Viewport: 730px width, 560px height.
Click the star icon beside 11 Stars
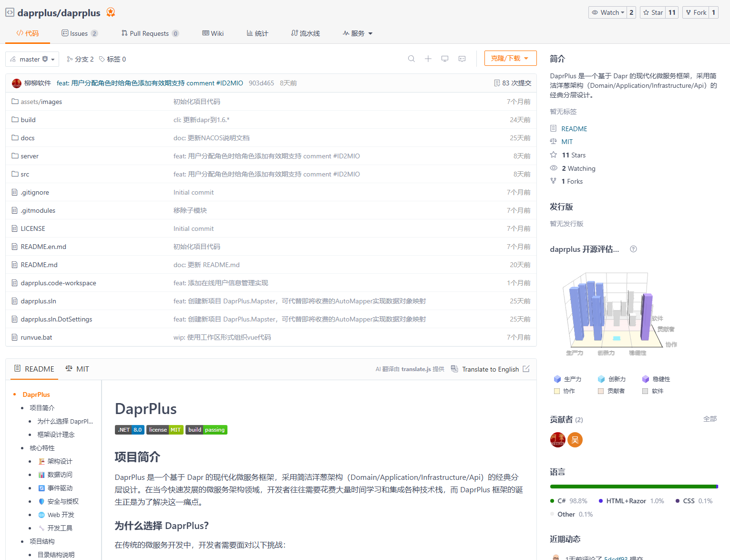tap(554, 155)
